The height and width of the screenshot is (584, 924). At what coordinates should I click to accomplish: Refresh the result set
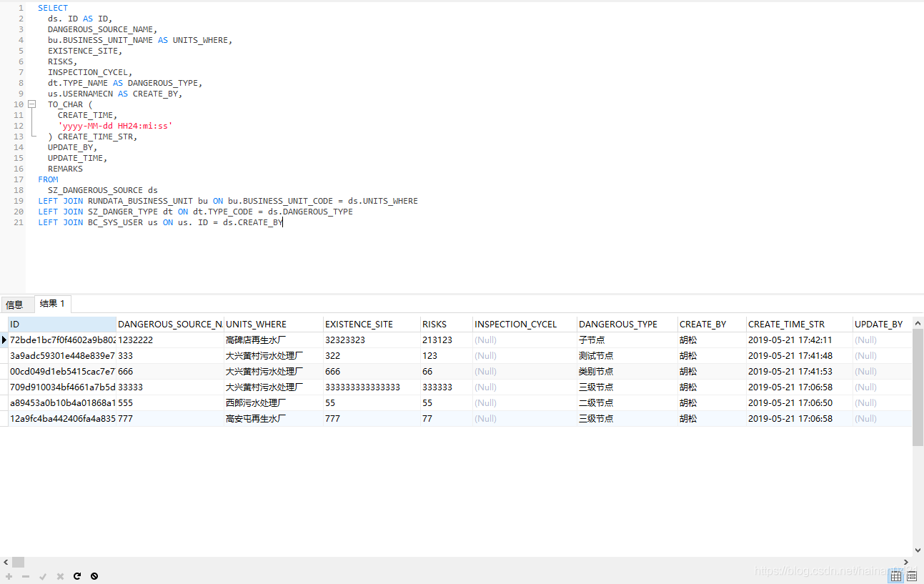pos(77,576)
